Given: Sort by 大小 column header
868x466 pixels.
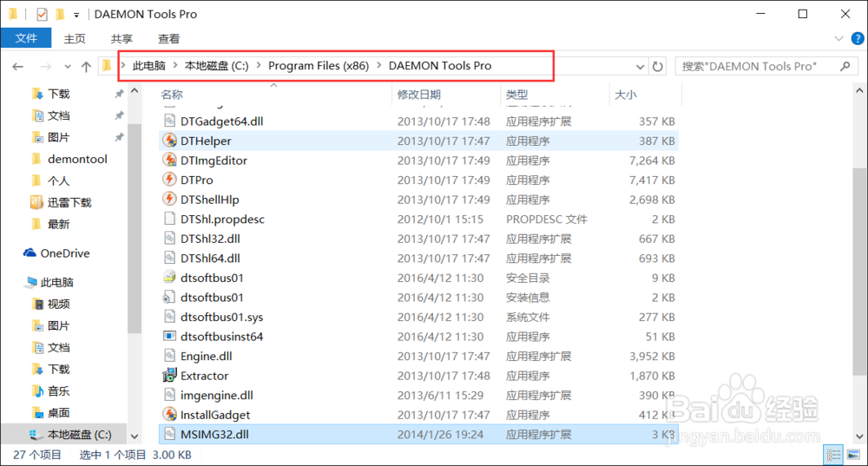Looking at the screenshot, I should [x=626, y=95].
